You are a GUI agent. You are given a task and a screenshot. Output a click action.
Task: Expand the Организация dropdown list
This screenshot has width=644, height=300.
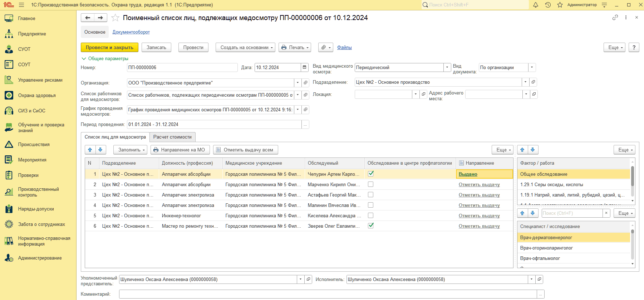[x=298, y=83]
